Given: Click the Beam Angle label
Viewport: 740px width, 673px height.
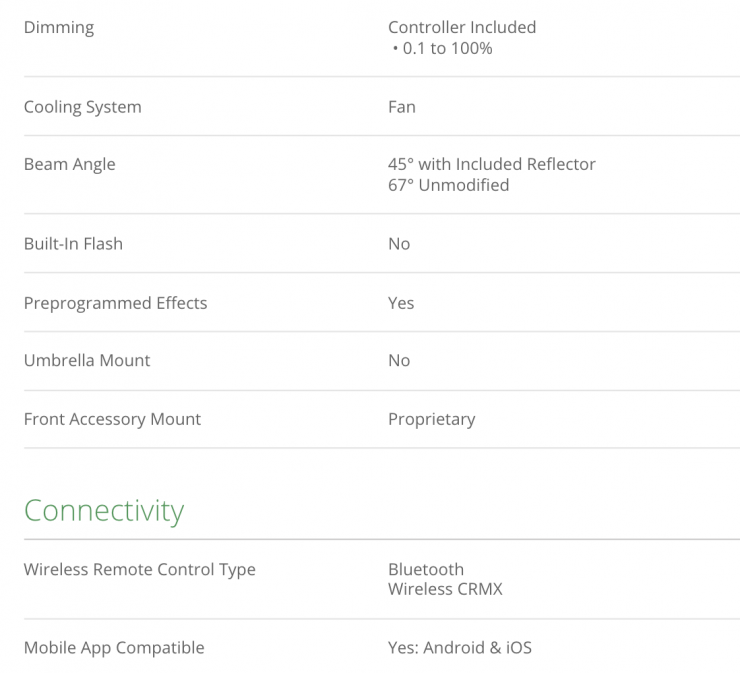Looking at the screenshot, I should [70, 165].
